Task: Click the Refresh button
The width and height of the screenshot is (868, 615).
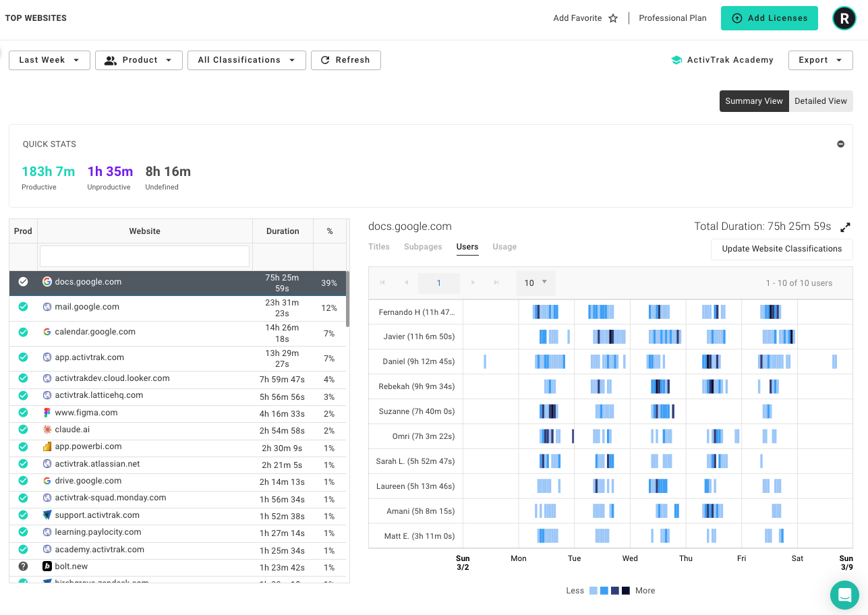Action: coord(345,60)
